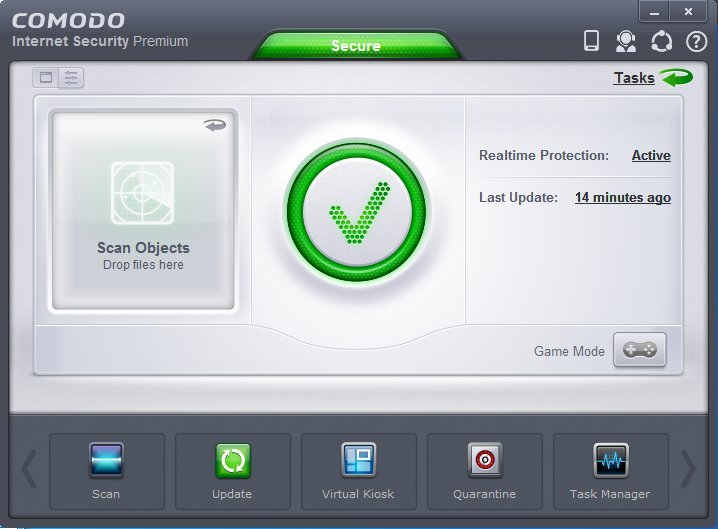Open the Tasks link

(x=634, y=78)
